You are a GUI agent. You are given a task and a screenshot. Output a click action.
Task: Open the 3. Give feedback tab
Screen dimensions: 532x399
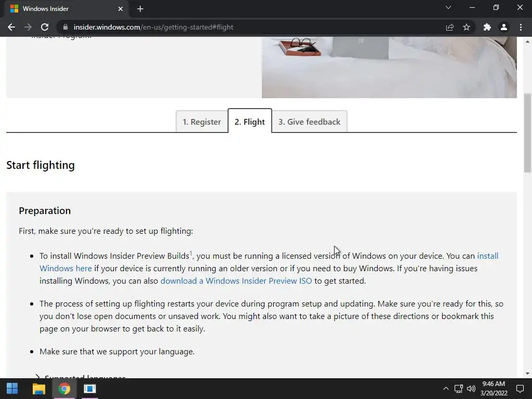pos(310,122)
